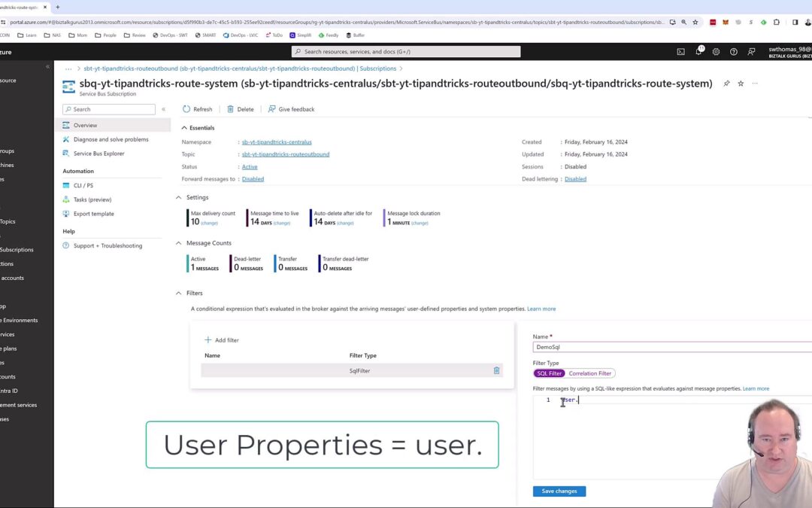Open Diagnose and solve problems
812x508 pixels.
pyautogui.click(x=111, y=139)
